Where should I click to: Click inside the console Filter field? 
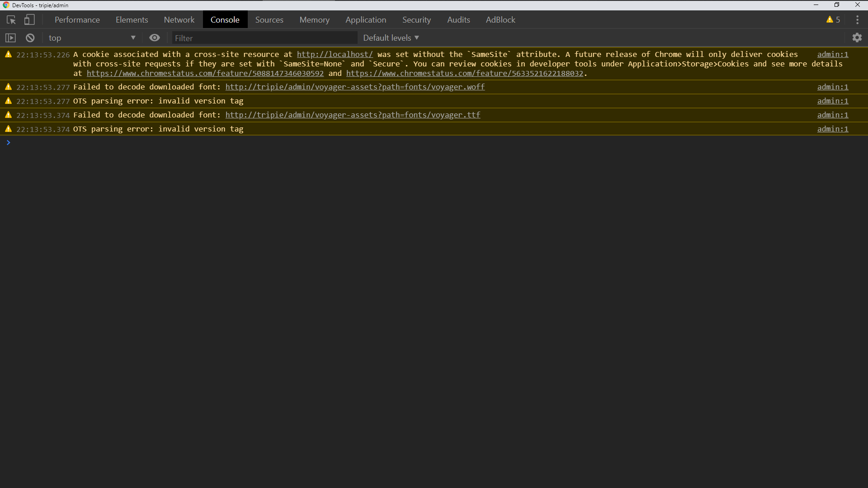pyautogui.click(x=264, y=38)
